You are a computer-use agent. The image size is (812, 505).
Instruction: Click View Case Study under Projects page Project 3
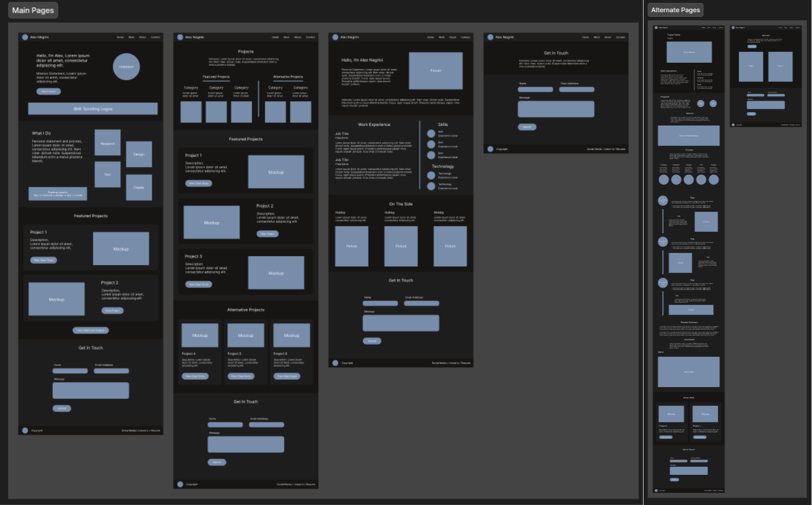click(199, 284)
